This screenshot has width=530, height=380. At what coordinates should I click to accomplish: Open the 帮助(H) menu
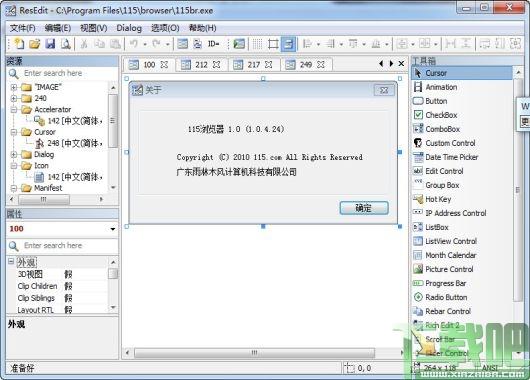tap(202, 28)
